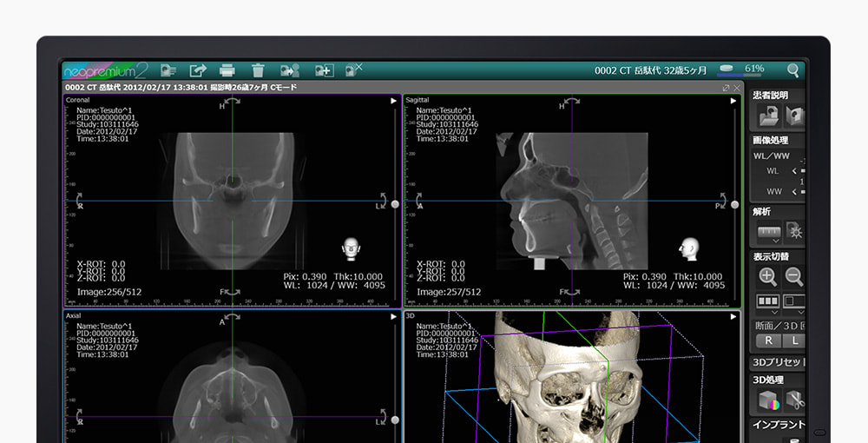Expand the 3D pane play arrow
The height and width of the screenshot is (443, 868).
pyautogui.click(x=733, y=317)
